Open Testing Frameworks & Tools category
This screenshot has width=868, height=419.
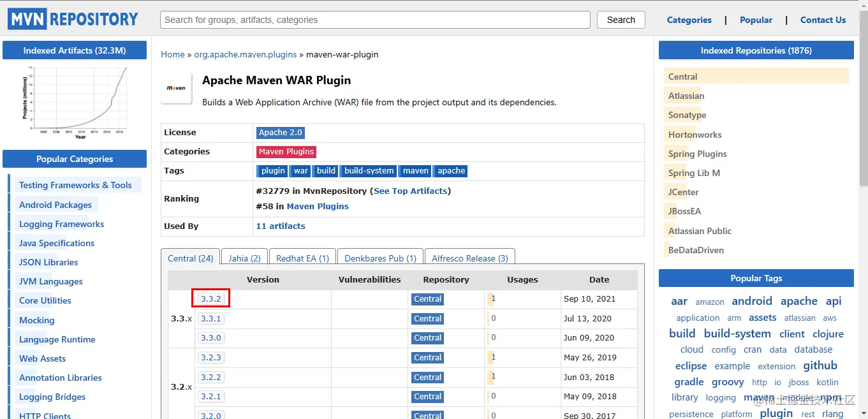click(75, 185)
